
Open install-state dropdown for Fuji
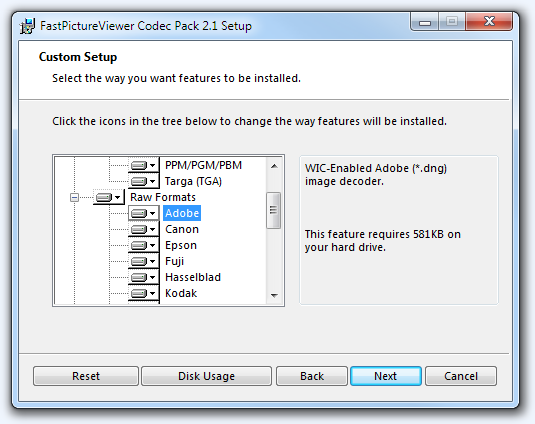(144, 261)
